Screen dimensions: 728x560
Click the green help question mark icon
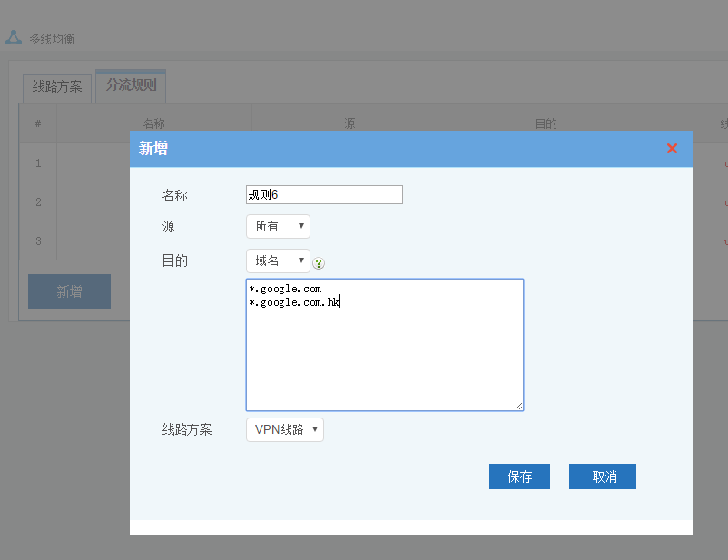coord(319,263)
